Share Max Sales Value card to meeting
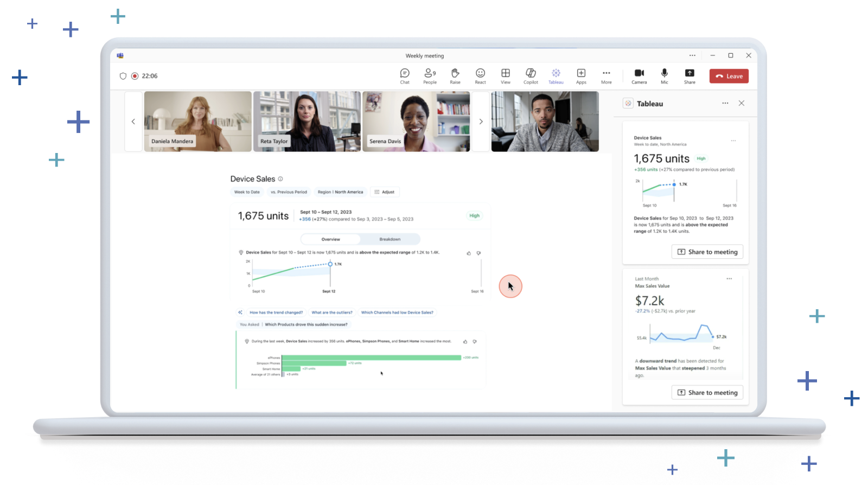The width and height of the screenshot is (868, 485). pos(707,392)
